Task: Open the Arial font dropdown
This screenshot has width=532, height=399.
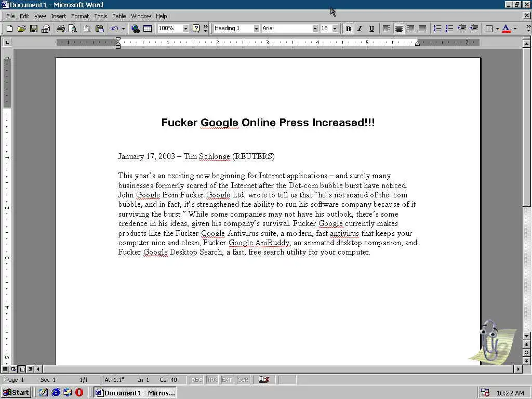Action: [315, 29]
